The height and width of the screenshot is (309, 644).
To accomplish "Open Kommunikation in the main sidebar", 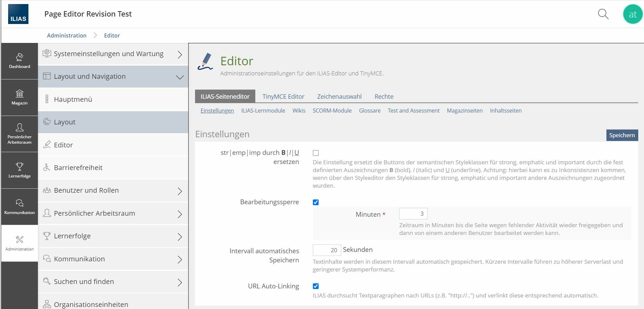I will pos(20,207).
